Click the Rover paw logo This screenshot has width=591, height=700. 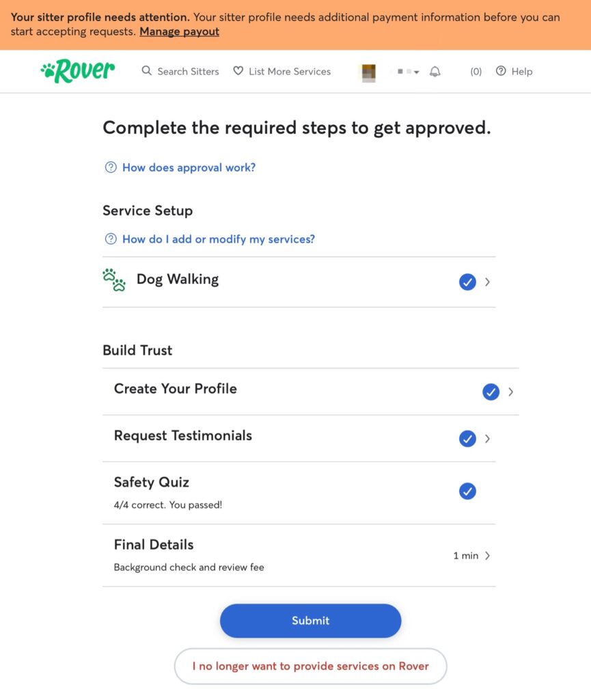click(49, 70)
